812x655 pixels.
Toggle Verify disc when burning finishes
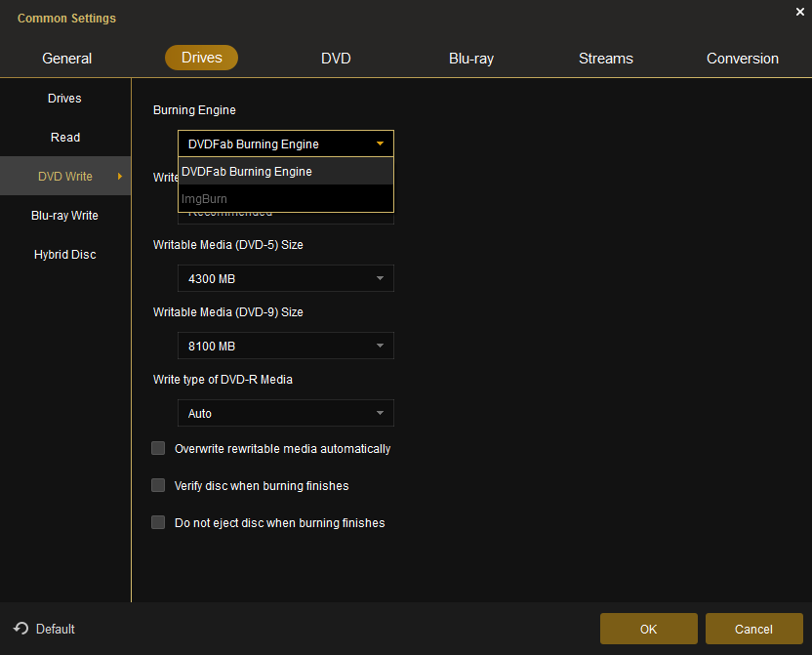(x=158, y=485)
